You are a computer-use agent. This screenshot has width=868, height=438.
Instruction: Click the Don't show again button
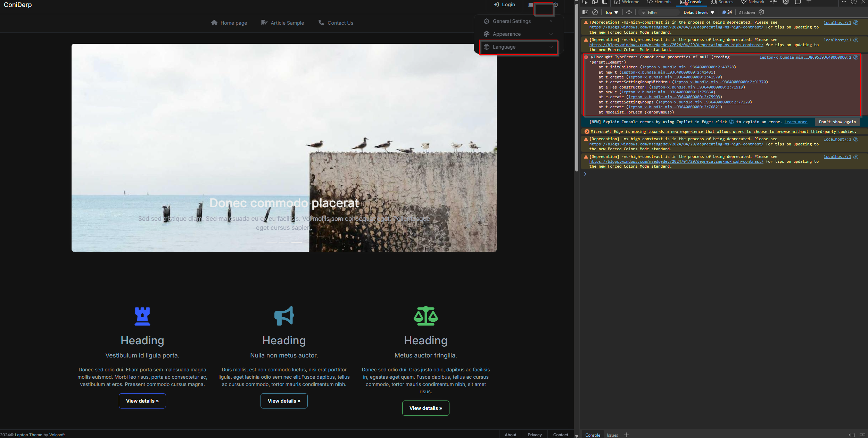(837, 122)
